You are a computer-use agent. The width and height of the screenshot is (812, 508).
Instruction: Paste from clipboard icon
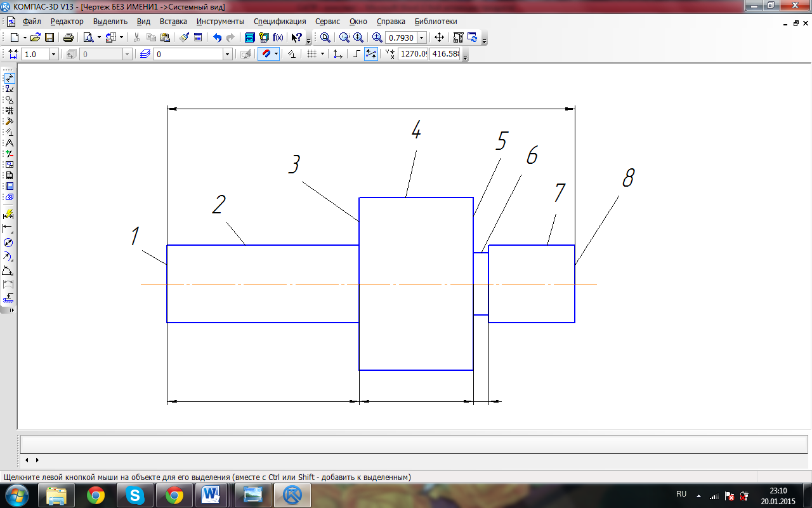click(x=165, y=37)
